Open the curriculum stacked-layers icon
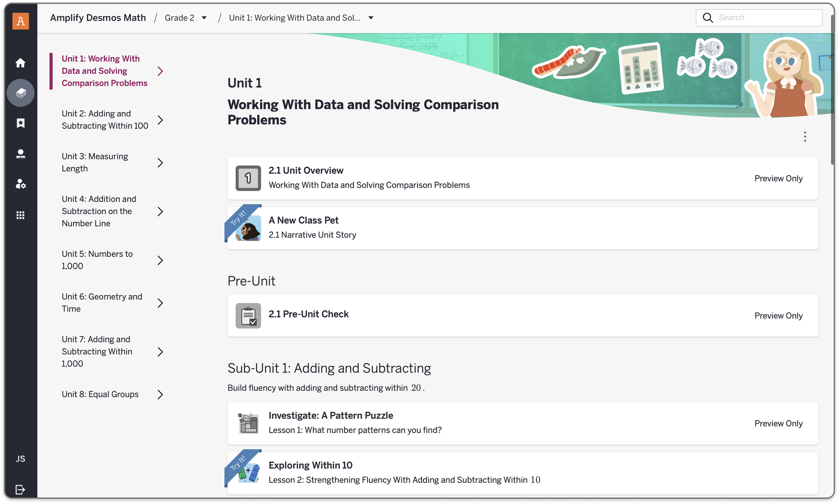Screen dimensions: 839x504 [x=20, y=93]
